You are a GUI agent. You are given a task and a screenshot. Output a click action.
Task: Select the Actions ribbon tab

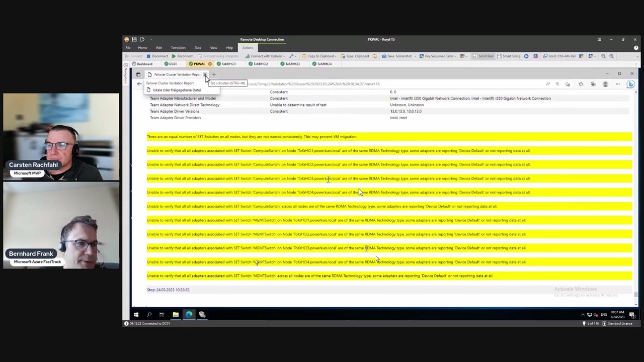coord(248,48)
